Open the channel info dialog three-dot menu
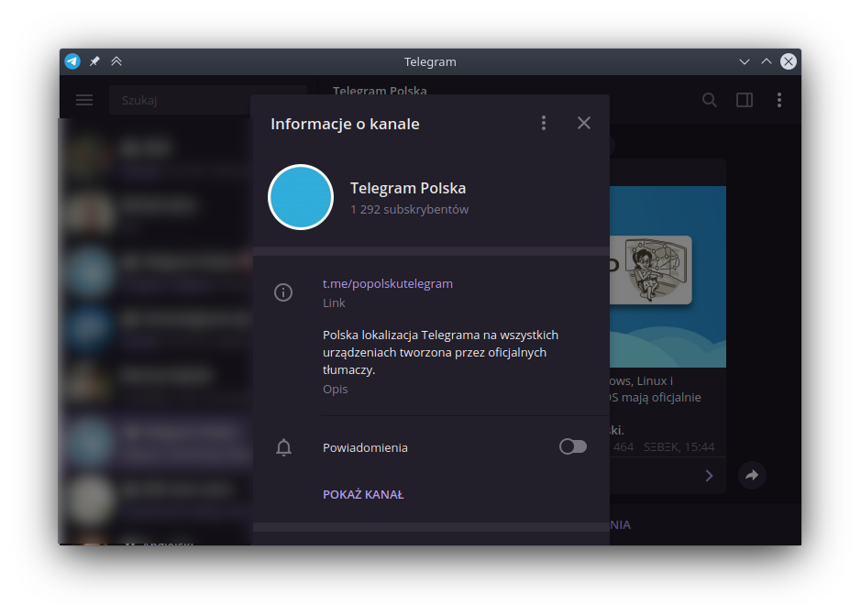 [544, 122]
